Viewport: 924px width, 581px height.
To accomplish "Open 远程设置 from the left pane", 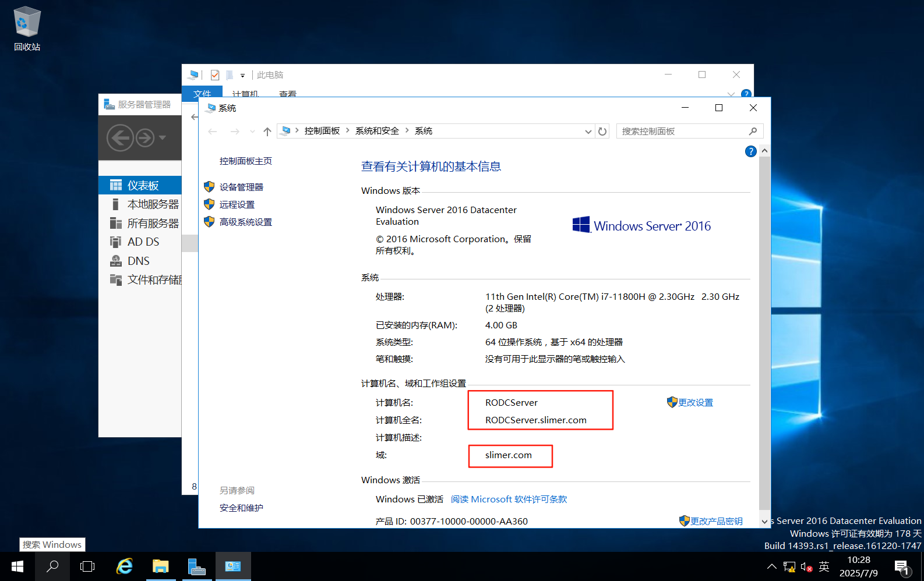I will point(237,204).
